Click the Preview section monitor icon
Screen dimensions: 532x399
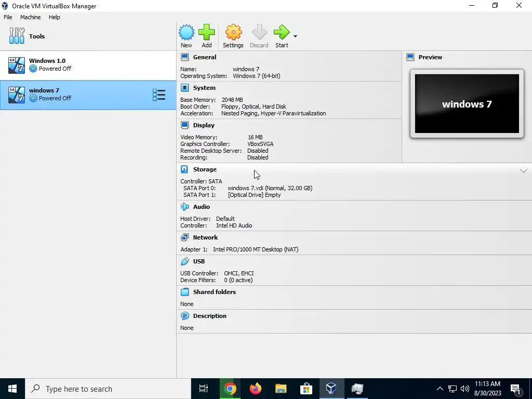[410, 57]
